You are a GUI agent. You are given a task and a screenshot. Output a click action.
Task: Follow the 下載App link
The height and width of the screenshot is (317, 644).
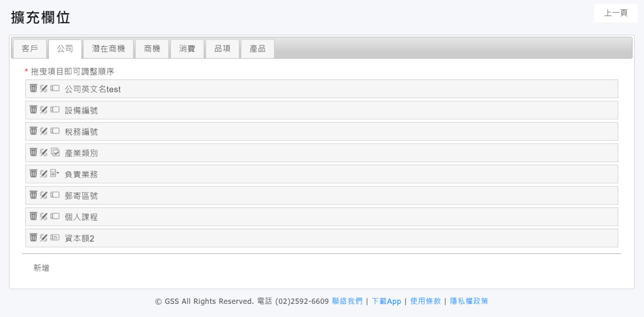click(386, 301)
